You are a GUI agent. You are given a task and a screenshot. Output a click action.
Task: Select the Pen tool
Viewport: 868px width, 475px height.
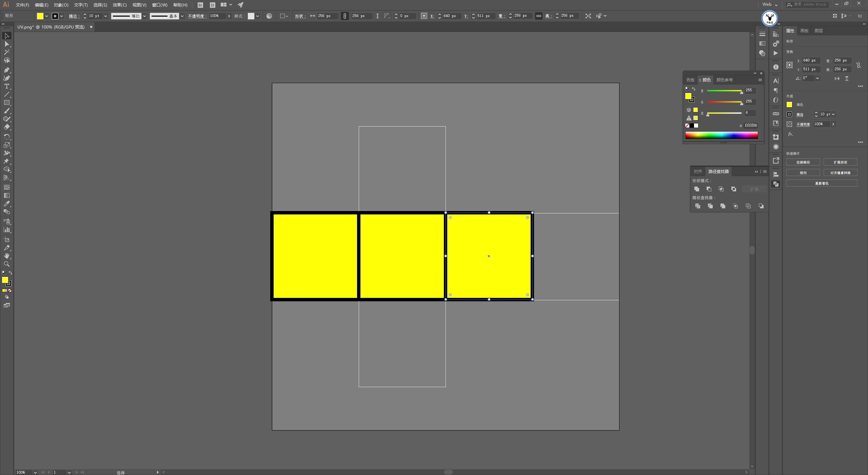pyautogui.click(x=6, y=70)
